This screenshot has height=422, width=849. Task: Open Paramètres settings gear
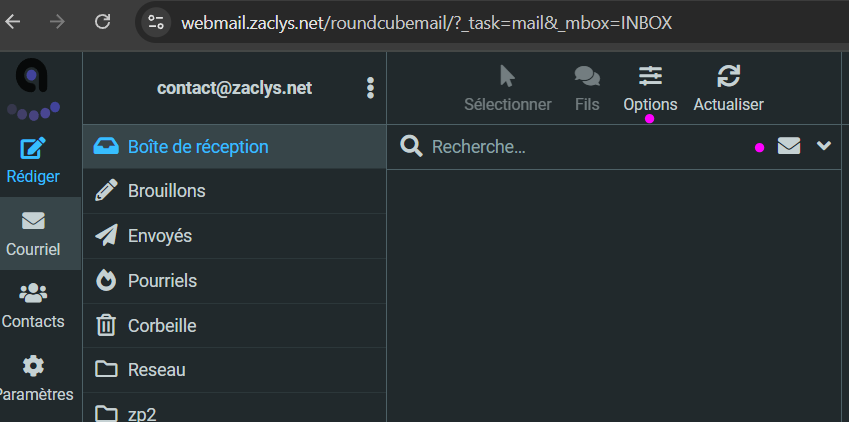[x=33, y=365]
